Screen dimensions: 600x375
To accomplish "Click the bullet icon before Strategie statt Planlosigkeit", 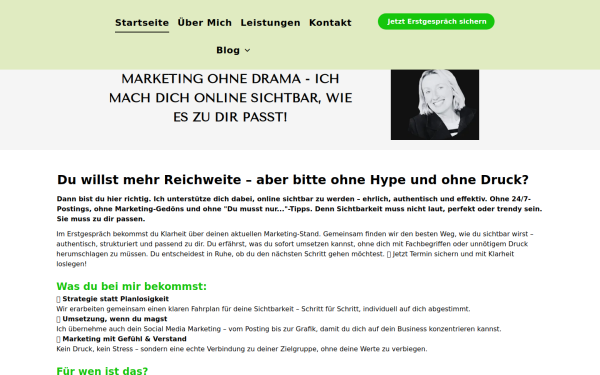I will (x=59, y=299).
